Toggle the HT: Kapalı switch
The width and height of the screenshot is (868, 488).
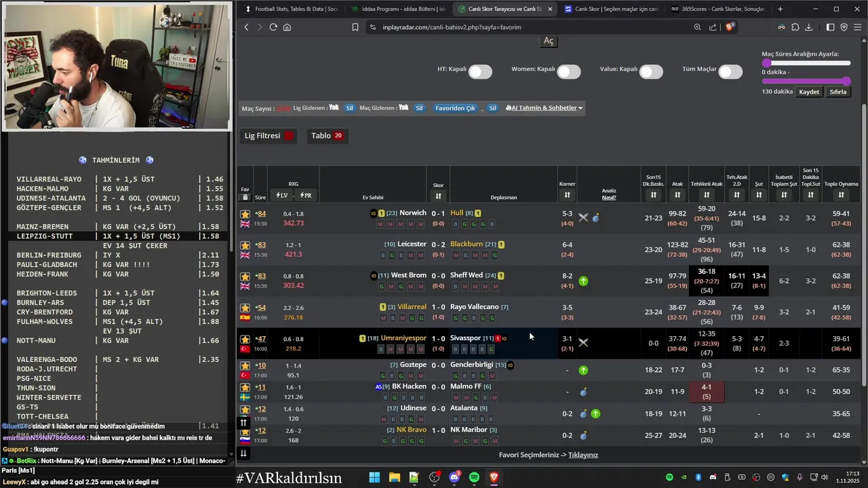pos(480,72)
